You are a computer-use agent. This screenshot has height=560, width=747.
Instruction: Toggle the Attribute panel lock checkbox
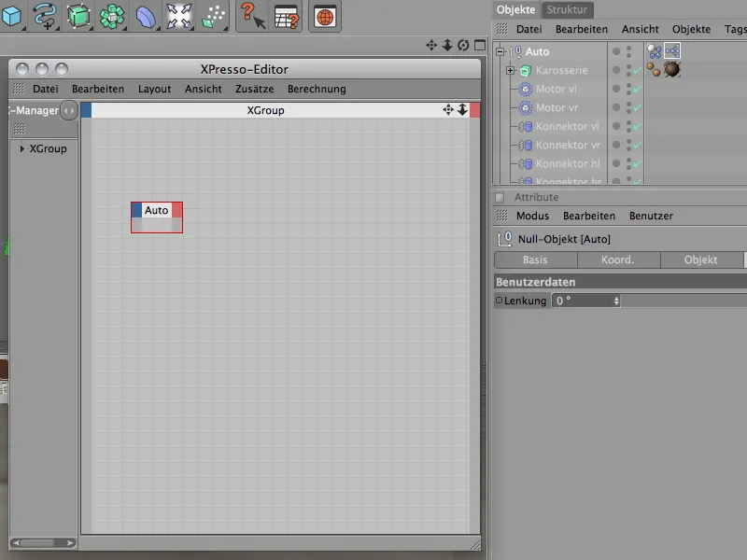(x=500, y=197)
